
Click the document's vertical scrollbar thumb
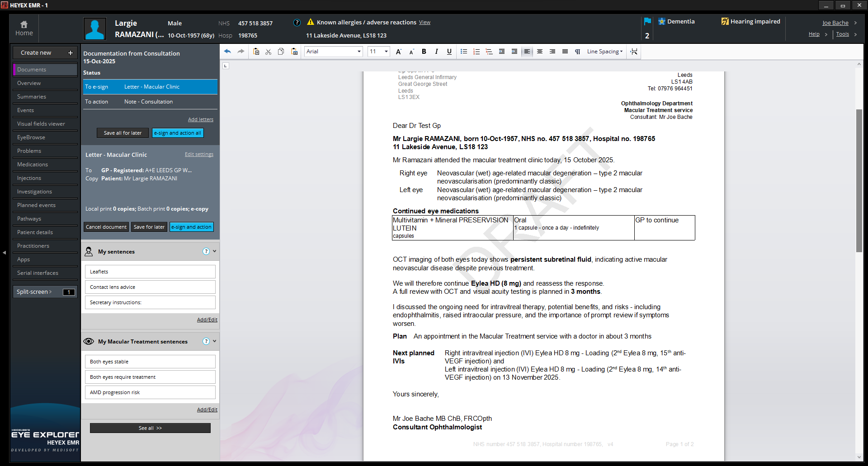tap(859, 181)
